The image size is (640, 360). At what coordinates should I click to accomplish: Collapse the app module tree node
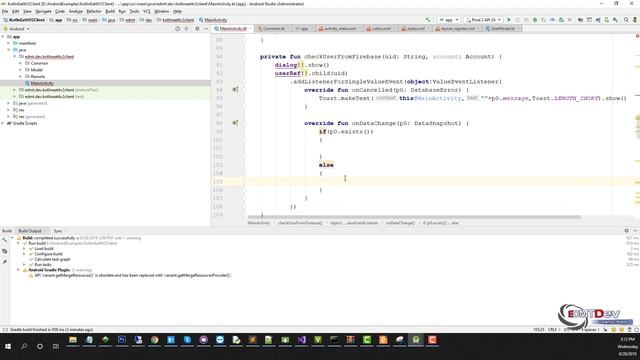tap(3, 37)
